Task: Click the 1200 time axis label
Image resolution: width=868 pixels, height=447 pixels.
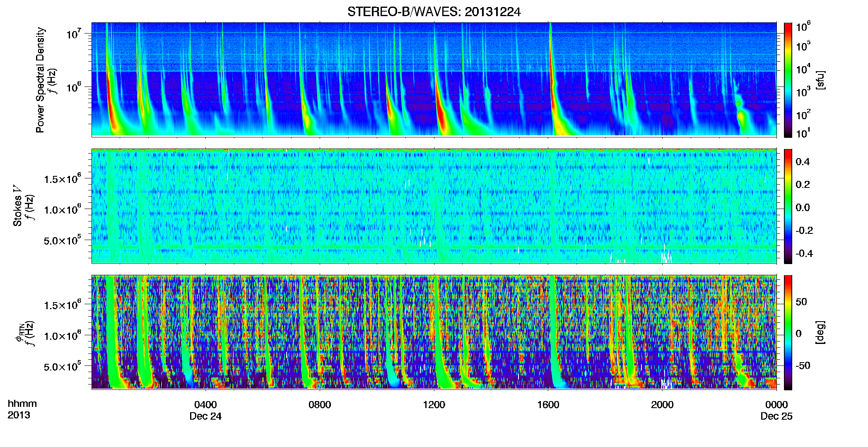Action: pyautogui.click(x=434, y=405)
